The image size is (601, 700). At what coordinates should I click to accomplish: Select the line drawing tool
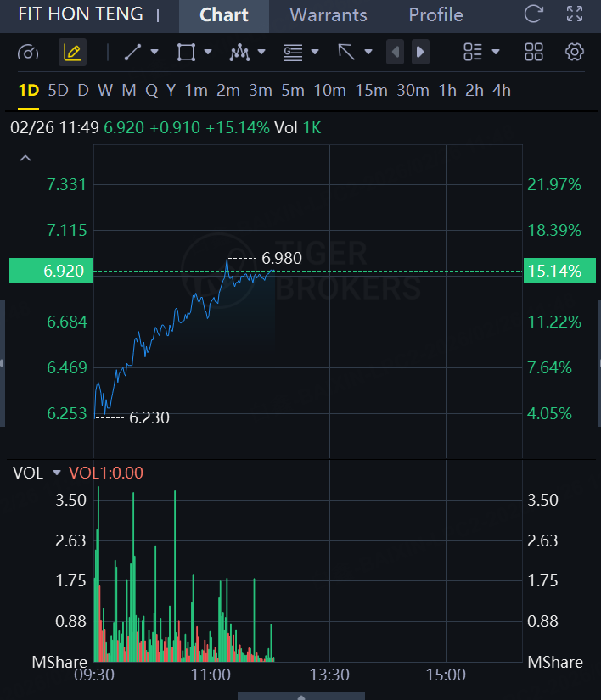tap(132, 53)
